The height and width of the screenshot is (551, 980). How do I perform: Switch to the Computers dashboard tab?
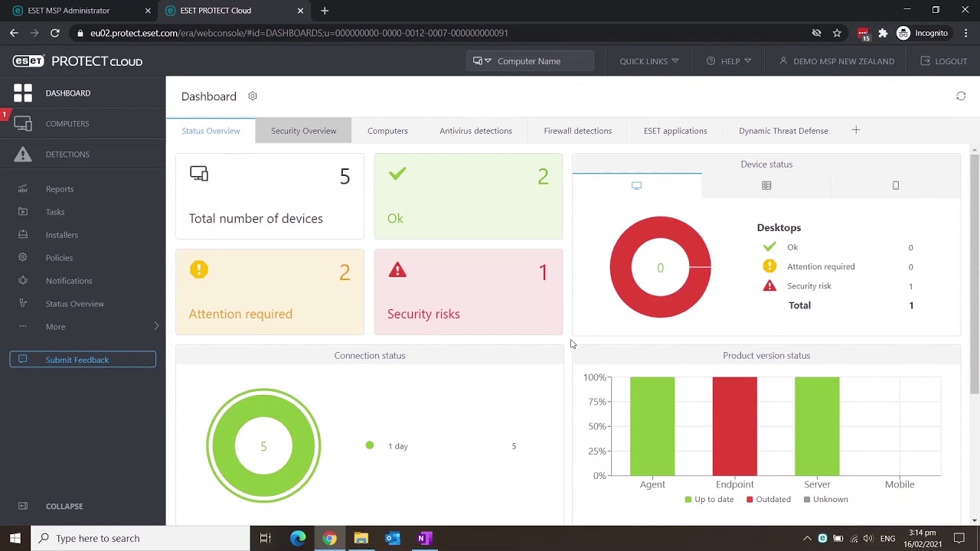click(387, 131)
